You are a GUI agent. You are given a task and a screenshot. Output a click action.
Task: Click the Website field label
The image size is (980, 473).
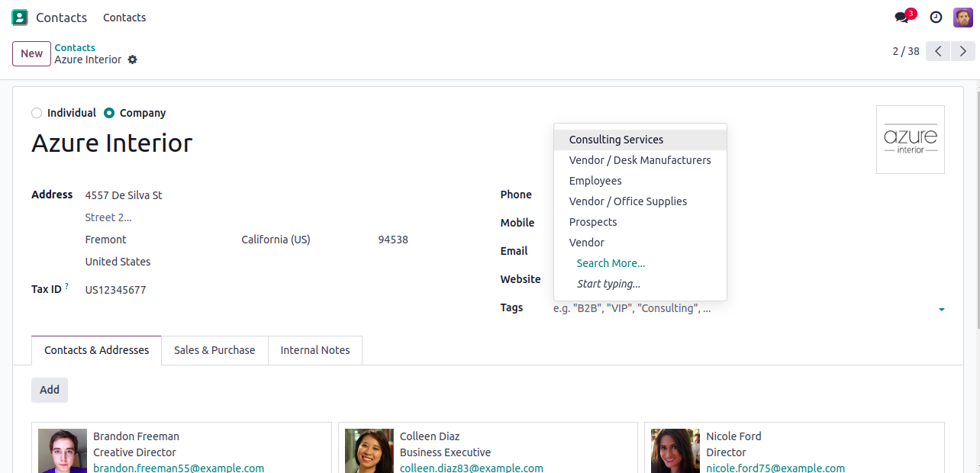(x=521, y=279)
